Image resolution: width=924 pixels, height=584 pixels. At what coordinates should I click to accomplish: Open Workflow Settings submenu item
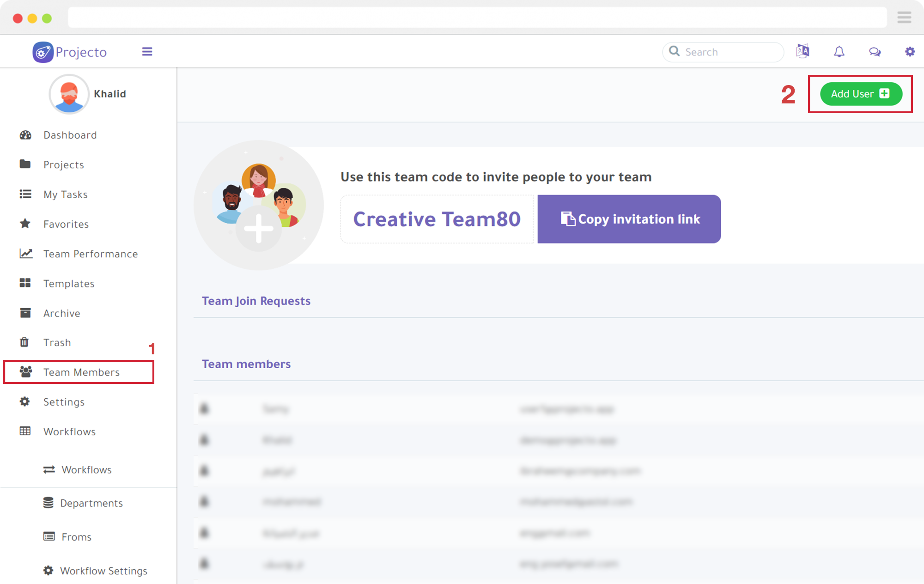tap(103, 571)
